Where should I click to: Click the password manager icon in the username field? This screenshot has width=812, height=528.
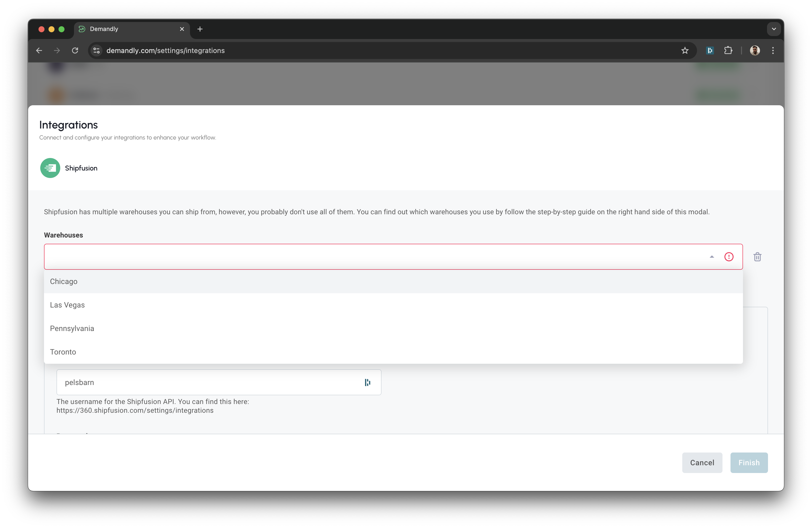coord(367,382)
